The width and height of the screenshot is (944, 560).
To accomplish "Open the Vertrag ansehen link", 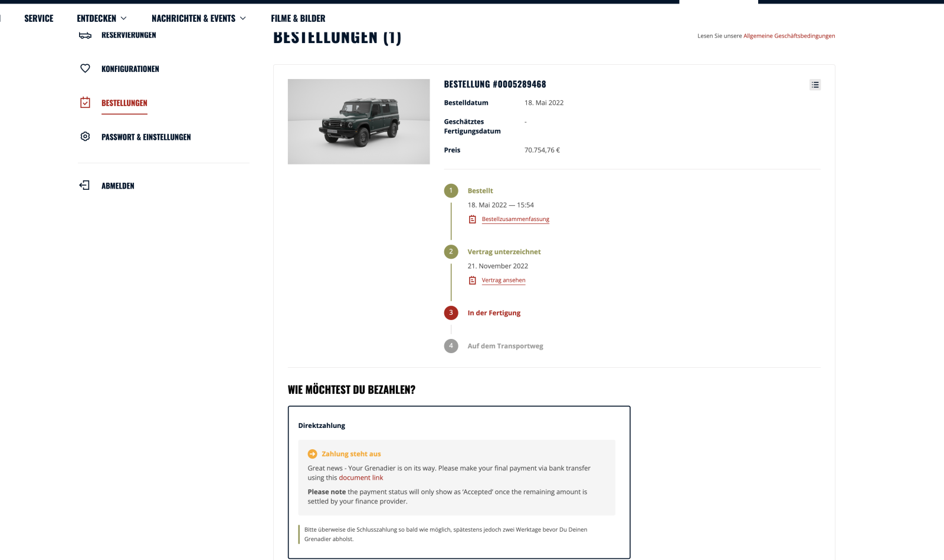I will tap(503, 281).
